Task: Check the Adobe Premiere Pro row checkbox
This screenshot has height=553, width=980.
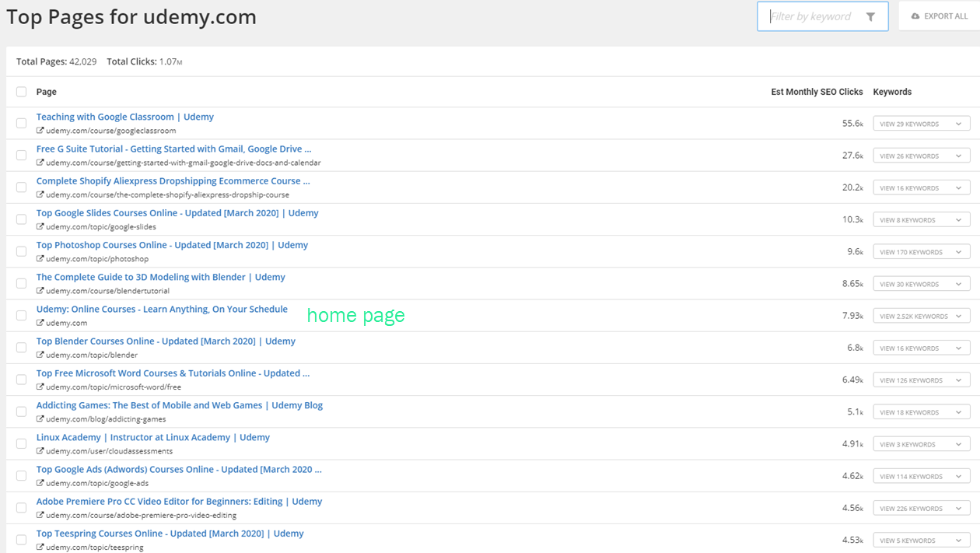Action: (x=21, y=508)
